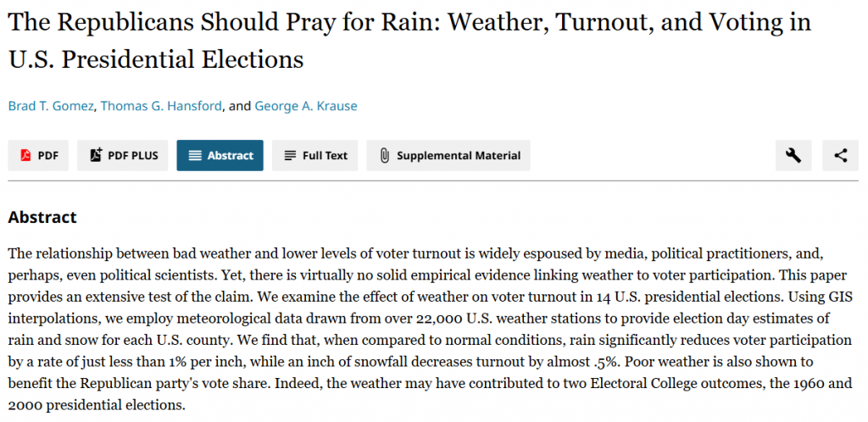Open author Brad T. Gomez link
The width and height of the screenshot is (868, 422).
(51, 106)
